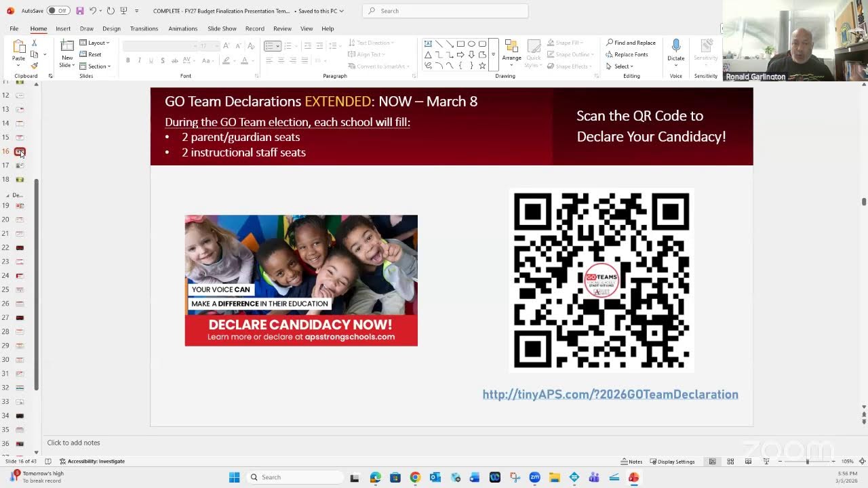Open File Explorer from the taskbar

pyautogui.click(x=554, y=477)
